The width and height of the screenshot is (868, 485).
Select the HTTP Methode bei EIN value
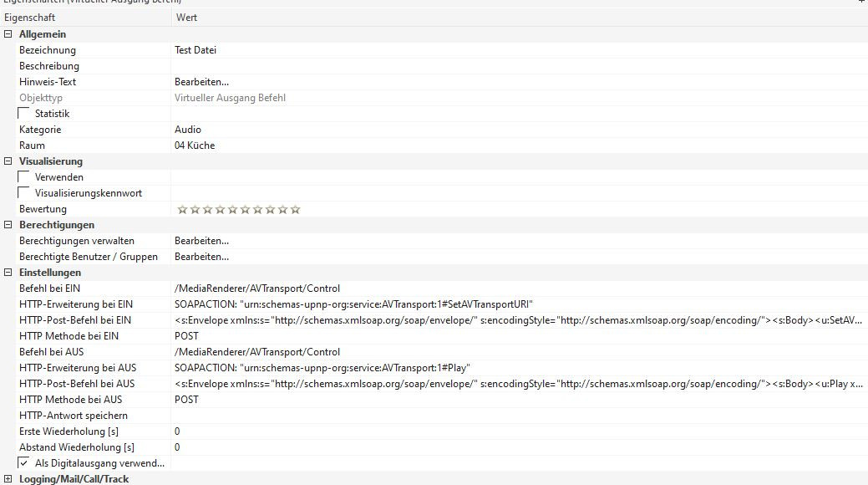click(x=186, y=336)
